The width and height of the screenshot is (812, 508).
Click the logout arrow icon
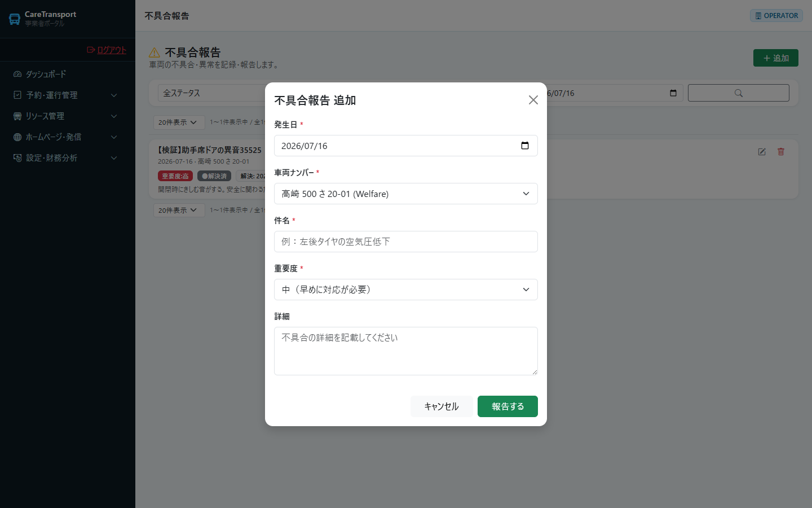click(x=91, y=50)
